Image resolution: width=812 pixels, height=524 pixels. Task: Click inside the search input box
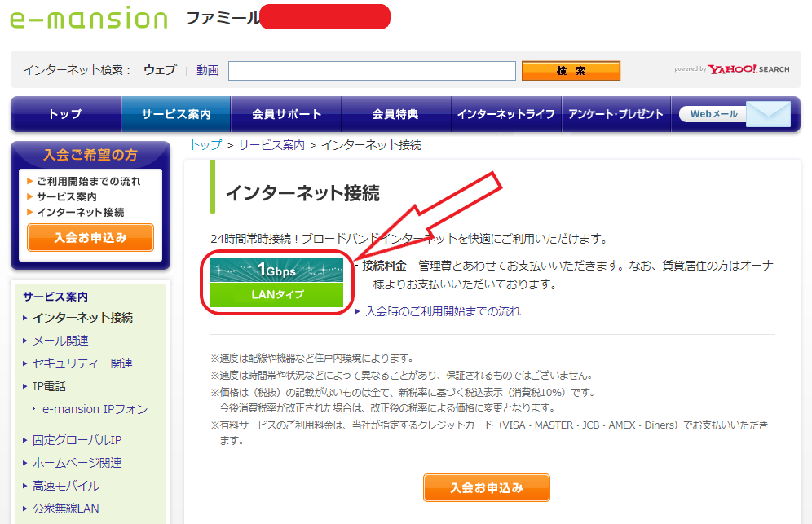pyautogui.click(x=371, y=71)
